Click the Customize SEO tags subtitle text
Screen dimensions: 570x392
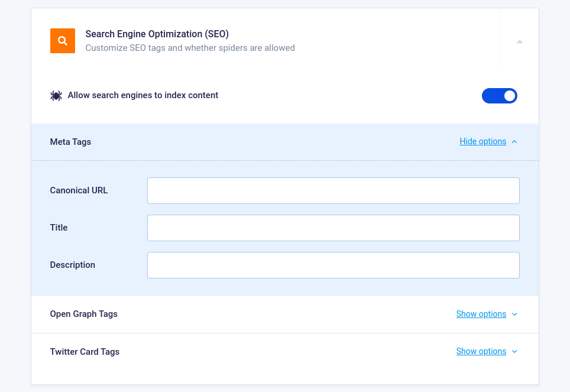coord(190,48)
